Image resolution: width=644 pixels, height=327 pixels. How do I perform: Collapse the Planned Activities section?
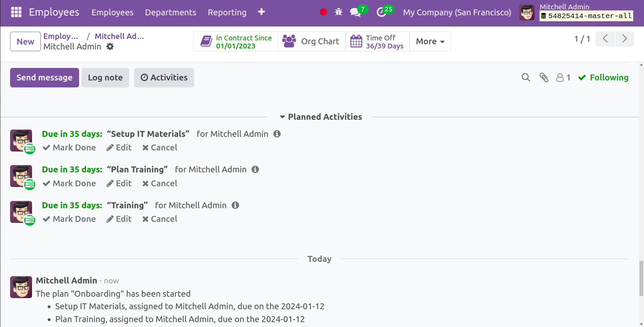[x=321, y=117]
